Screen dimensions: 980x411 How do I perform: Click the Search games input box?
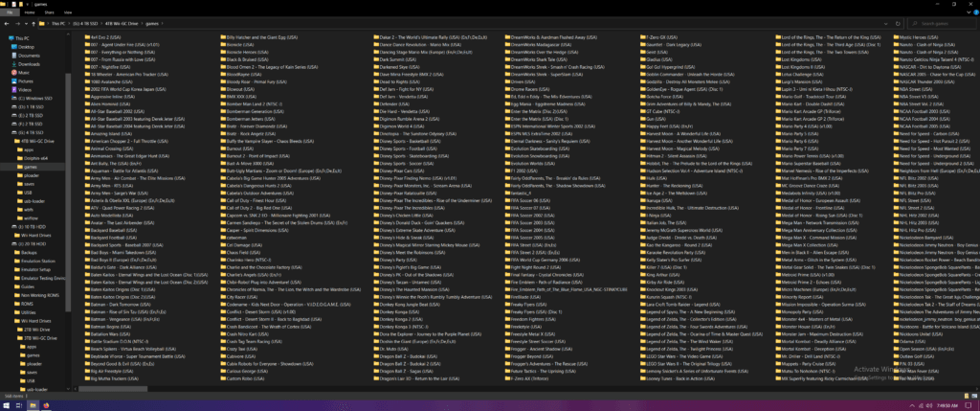pos(940,24)
